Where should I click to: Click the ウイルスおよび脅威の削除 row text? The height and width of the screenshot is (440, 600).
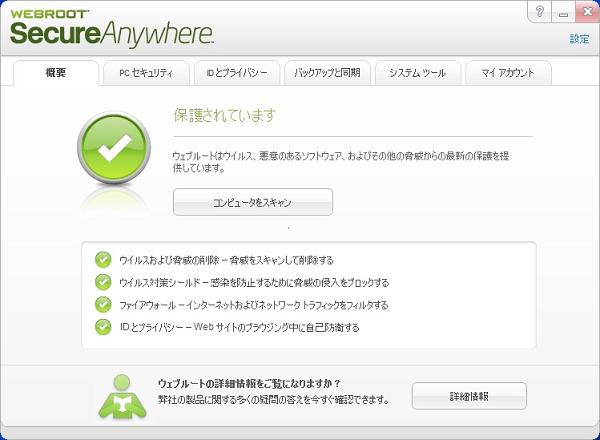coord(226,260)
